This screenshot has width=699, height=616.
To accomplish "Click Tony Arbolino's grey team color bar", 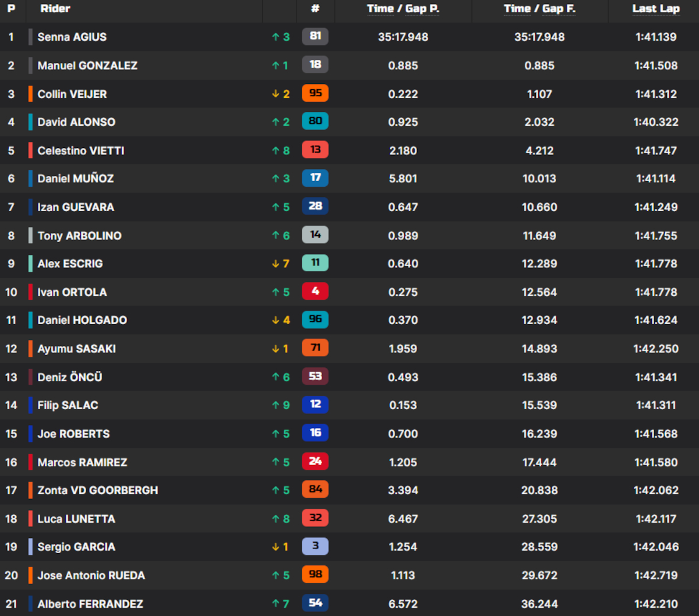I will pyautogui.click(x=30, y=235).
